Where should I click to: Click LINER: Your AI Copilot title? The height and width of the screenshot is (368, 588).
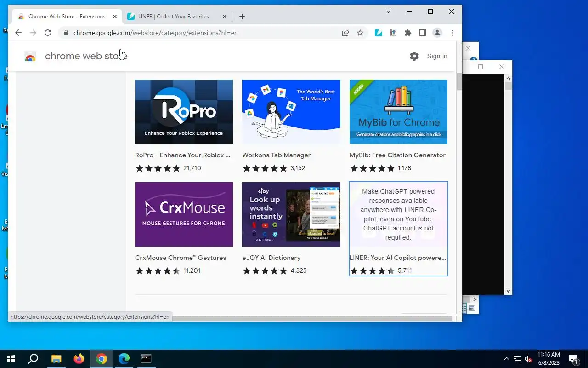[398, 258]
